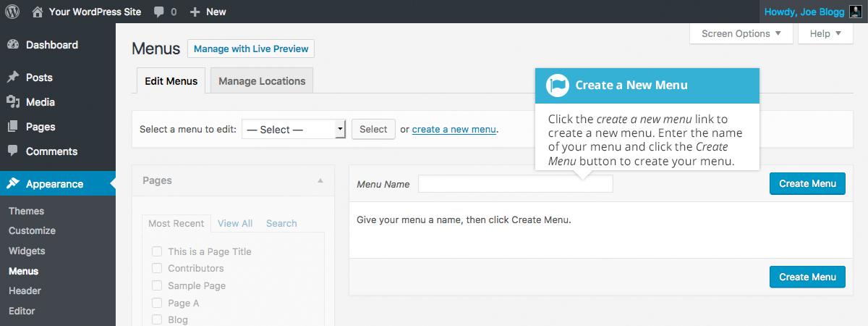Click the WordPress logo icon
This screenshot has width=868, height=326.
pos(13,12)
